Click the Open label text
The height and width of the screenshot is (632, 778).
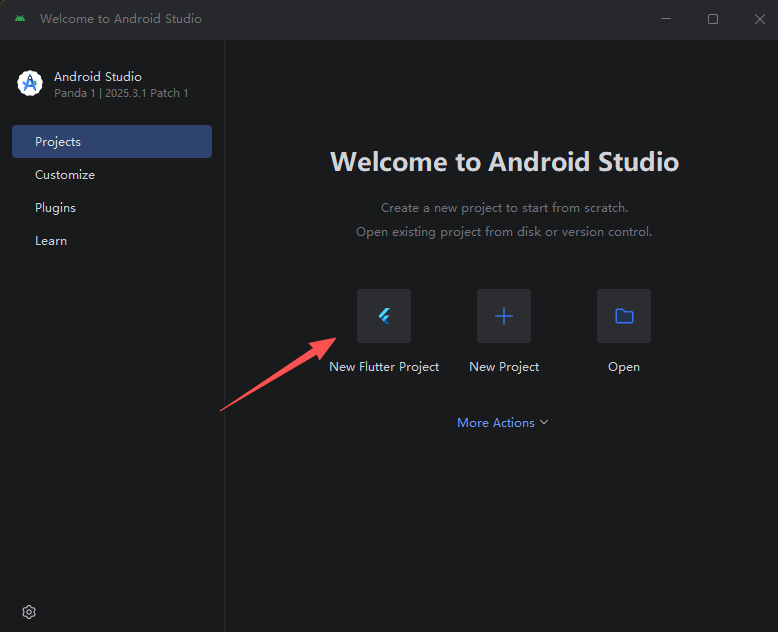[x=624, y=367]
